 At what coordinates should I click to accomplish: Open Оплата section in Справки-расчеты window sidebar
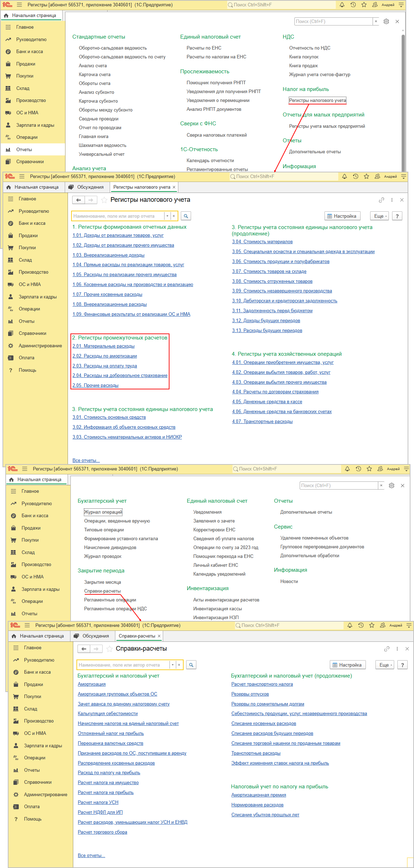pos(41,807)
